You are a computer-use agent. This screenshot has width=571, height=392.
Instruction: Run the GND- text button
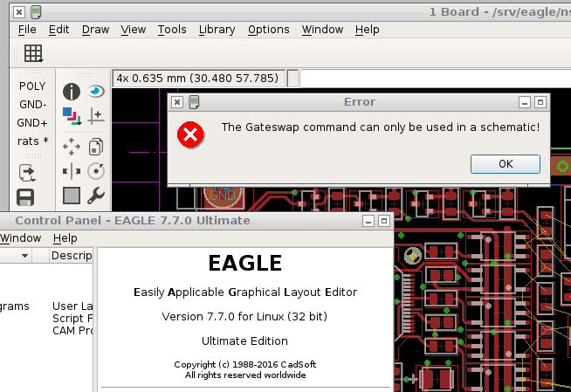33,105
